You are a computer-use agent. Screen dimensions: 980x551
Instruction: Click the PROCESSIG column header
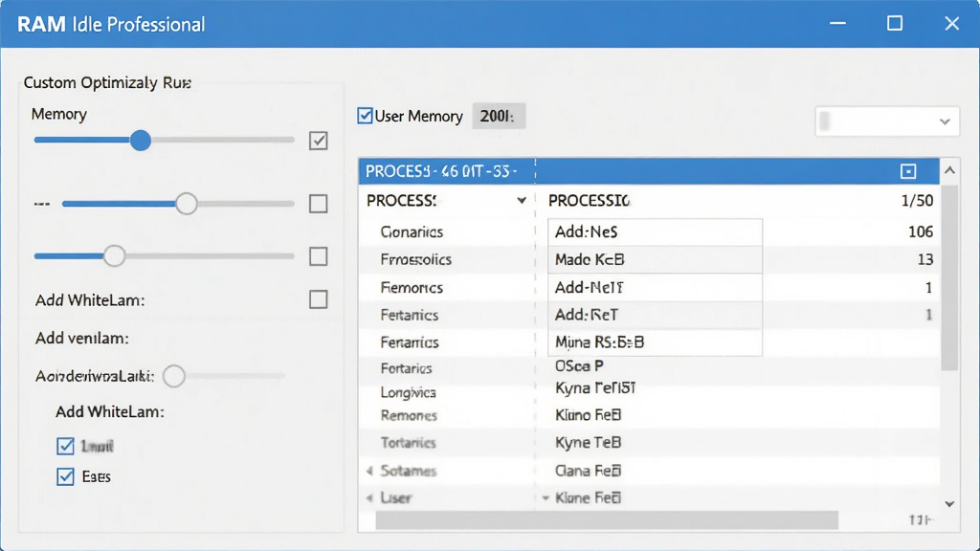point(589,201)
